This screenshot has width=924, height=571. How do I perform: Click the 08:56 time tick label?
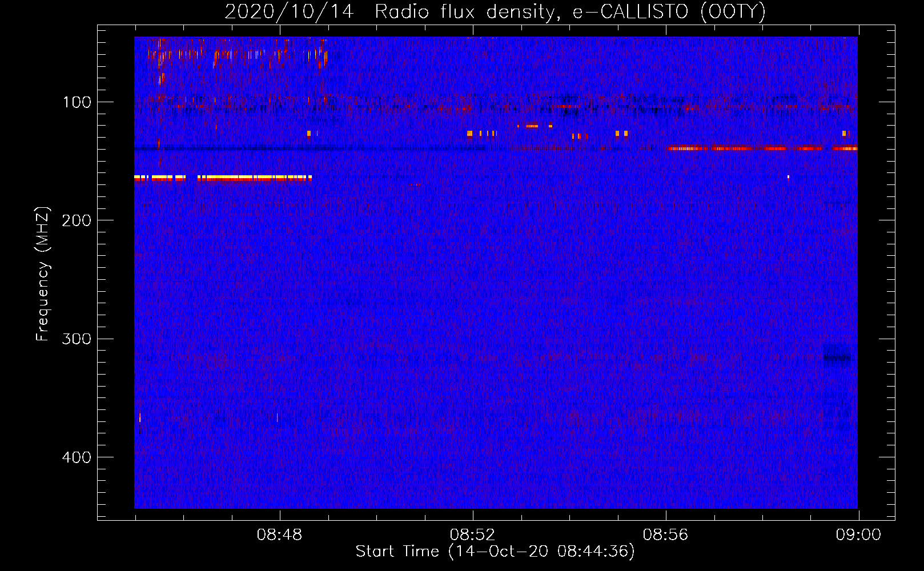click(665, 535)
